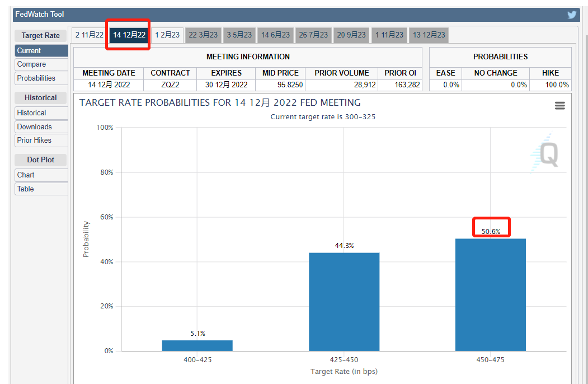The width and height of the screenshot is (588, 384).
Task: Open the Dot Plot Chart item
Action: tap(41, 175)
